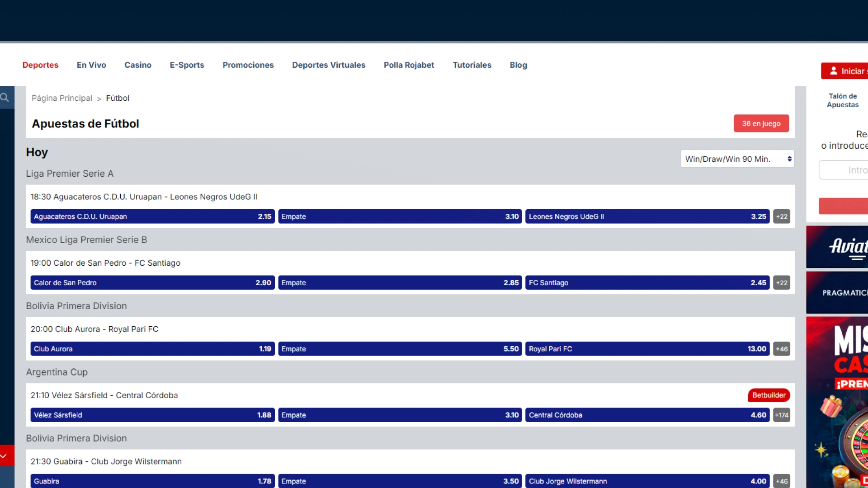
Task: Click the Casino navigation icon
Action: point(138,65)
